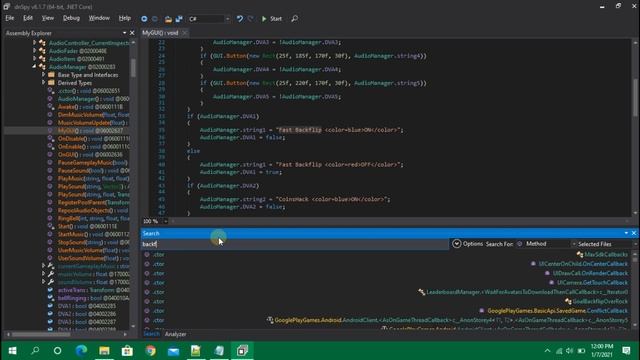Collapse the AudioManager class node
Viewport: 640px width, 360px height.
pos(35,67)
